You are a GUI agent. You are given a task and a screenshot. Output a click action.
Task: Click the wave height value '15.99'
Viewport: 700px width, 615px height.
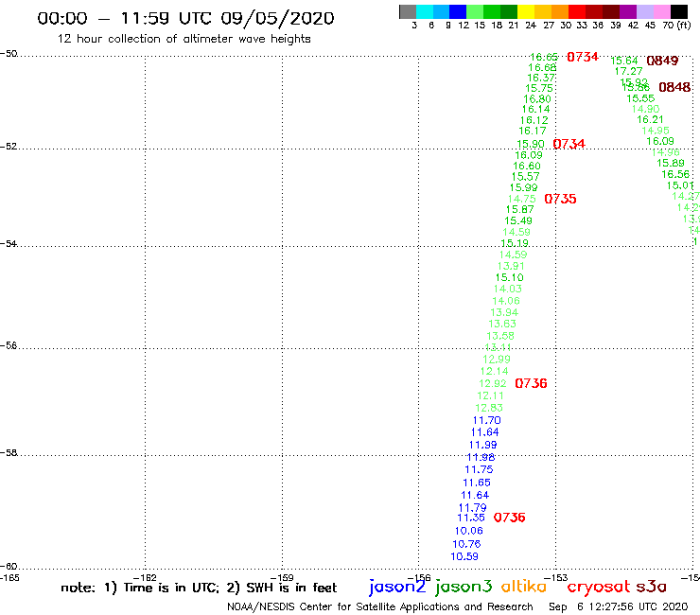[524, 187]
